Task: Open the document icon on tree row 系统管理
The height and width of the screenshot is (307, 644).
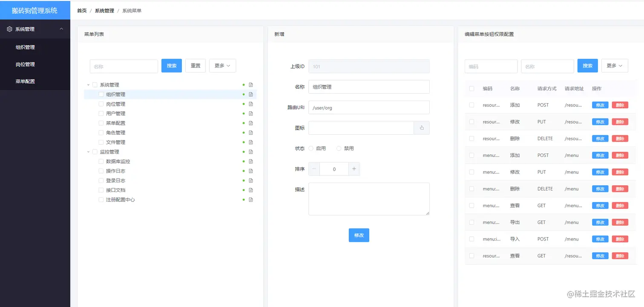Action: (x=251, y=85)
